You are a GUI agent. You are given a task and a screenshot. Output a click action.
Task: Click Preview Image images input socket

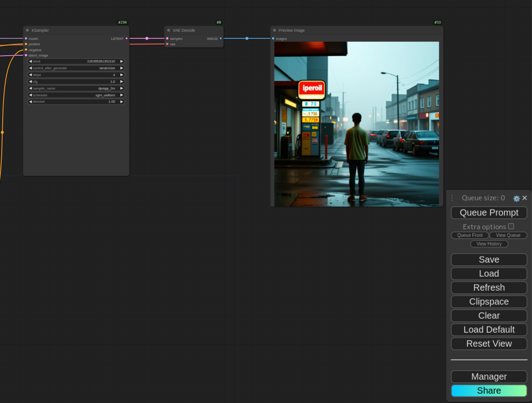pyautogui.click(x=273, y=38)
